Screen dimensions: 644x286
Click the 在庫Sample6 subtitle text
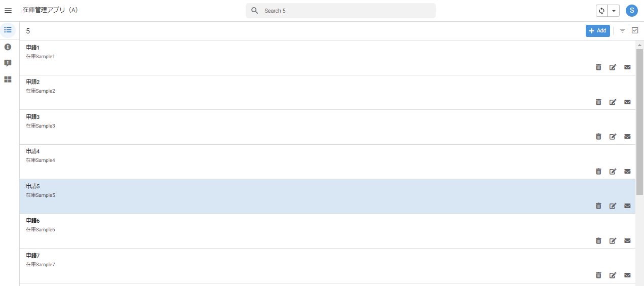(41, 230)
